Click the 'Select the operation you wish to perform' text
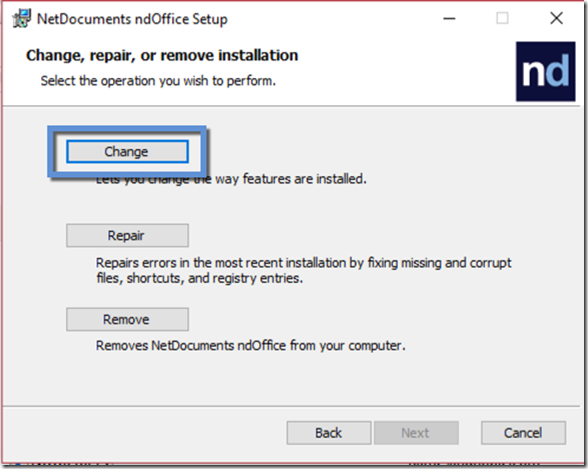The height and width of the screenshot is (469, 588). coord(158,81)
